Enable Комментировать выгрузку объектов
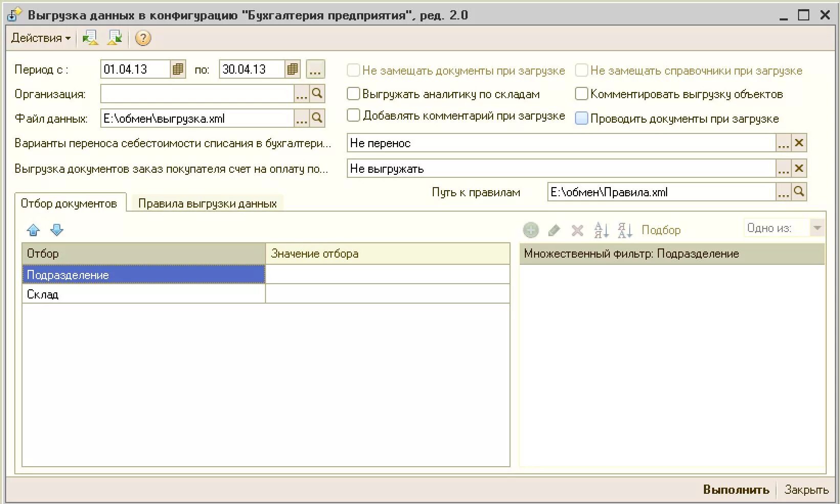This screenshot has width=840, height=504. click(582, 94)
